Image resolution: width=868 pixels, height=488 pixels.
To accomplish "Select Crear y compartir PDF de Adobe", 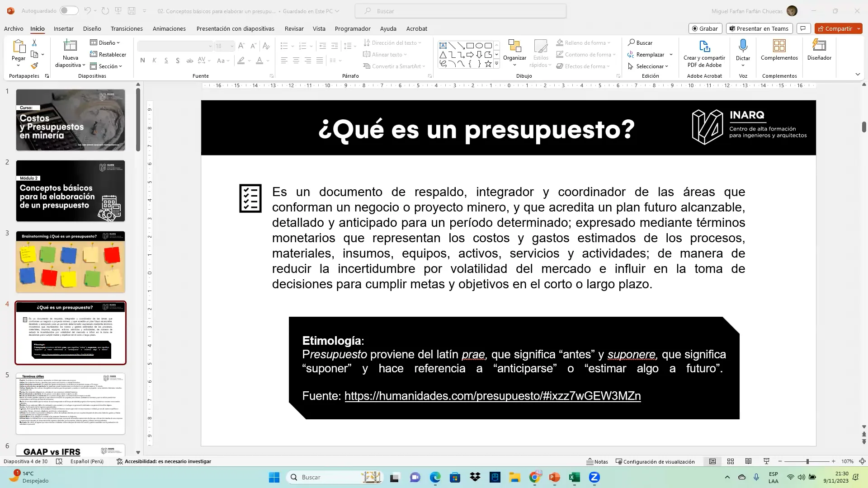I will (704, 53).
